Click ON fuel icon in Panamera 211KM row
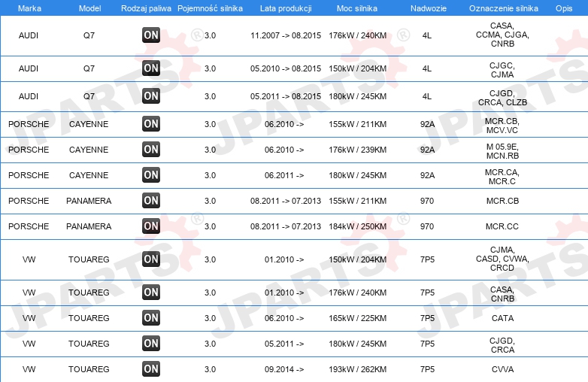This screenshot has height=382, width=588. [151, 200]
